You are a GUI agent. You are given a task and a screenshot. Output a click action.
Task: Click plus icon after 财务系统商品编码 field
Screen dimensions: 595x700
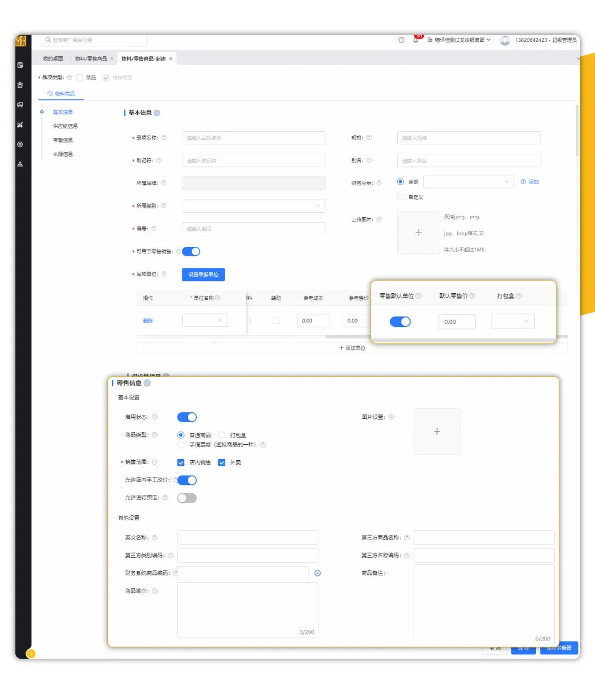tap(317, 573)
